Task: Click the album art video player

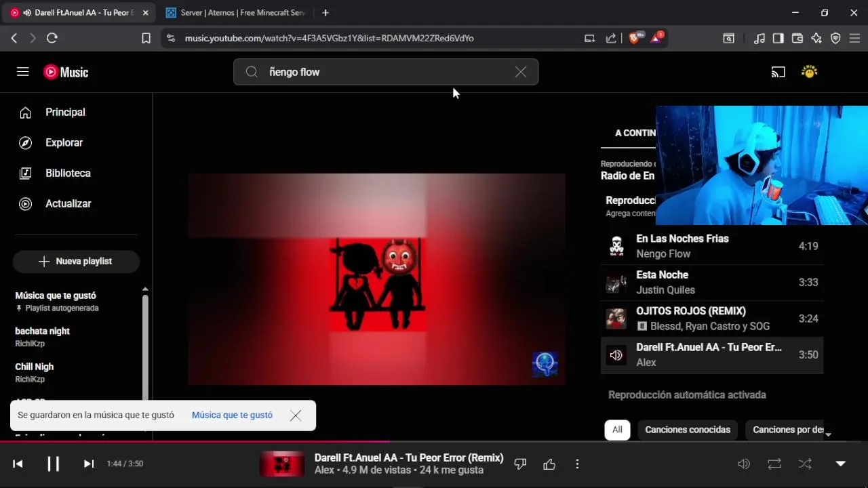Action: coord(376,279)
